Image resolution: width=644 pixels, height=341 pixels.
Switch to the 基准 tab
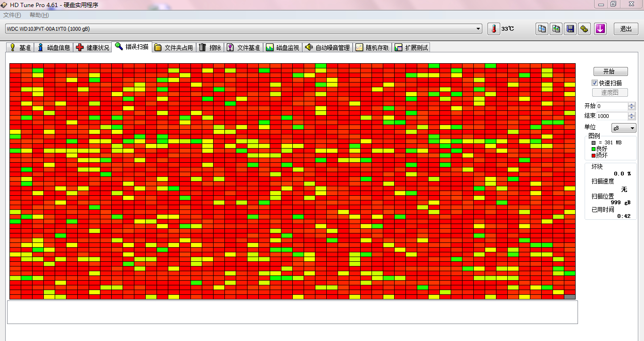21,48
